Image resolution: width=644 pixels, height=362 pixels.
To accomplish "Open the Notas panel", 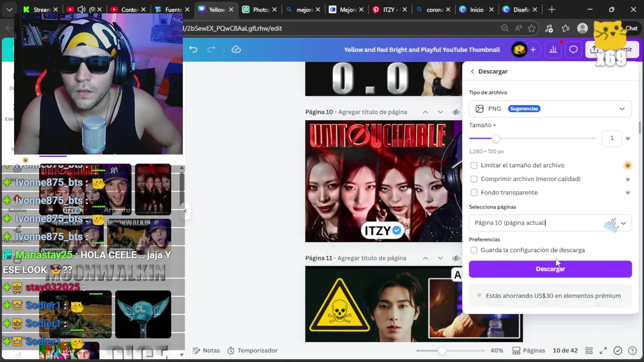I will click(206, 350).
